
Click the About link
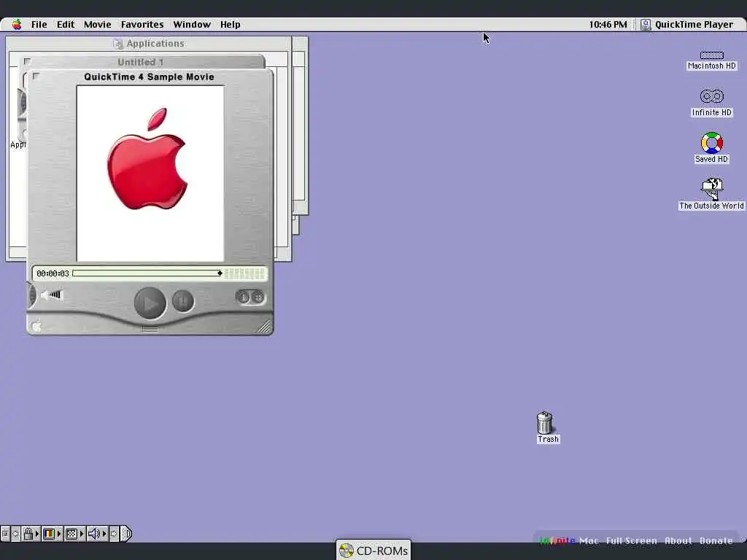point(678,540)
